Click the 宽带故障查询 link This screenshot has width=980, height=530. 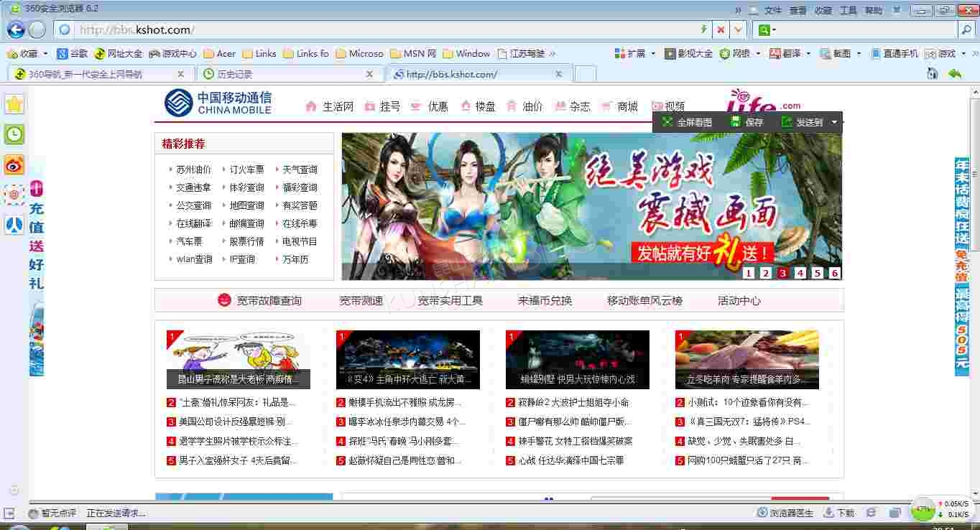[269, 301]
